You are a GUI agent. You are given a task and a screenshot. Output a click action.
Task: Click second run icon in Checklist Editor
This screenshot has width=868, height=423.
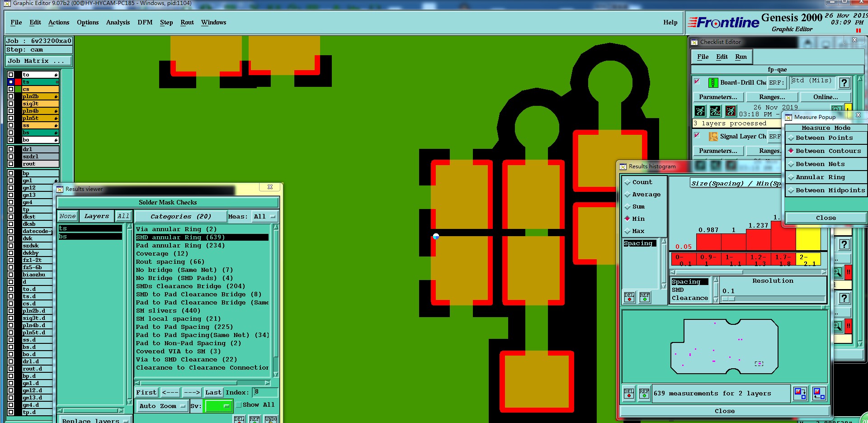click(x=715, y=110)
